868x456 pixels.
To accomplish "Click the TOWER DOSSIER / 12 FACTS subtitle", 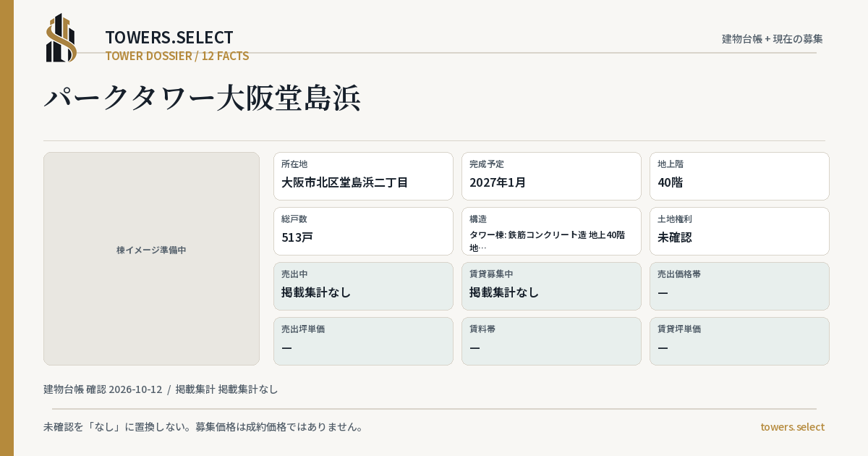I will point(177,56).
